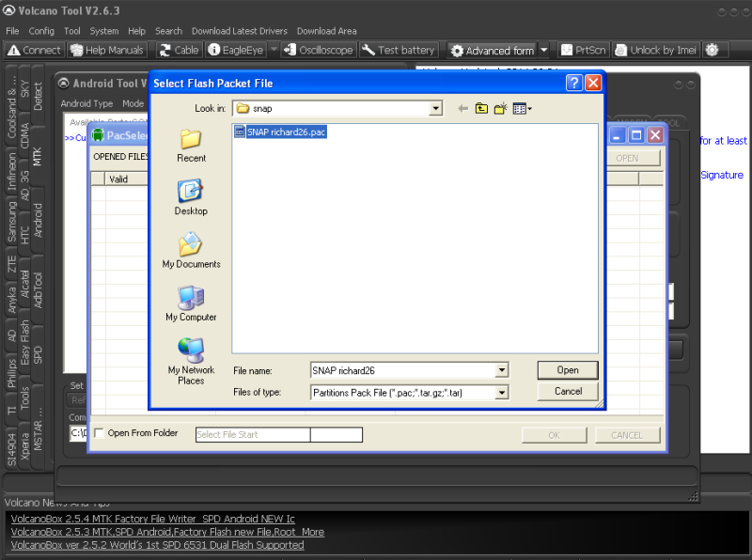Go to the Recent places shortcut
This screenshot has height=560, width=752.
[191, 145]
